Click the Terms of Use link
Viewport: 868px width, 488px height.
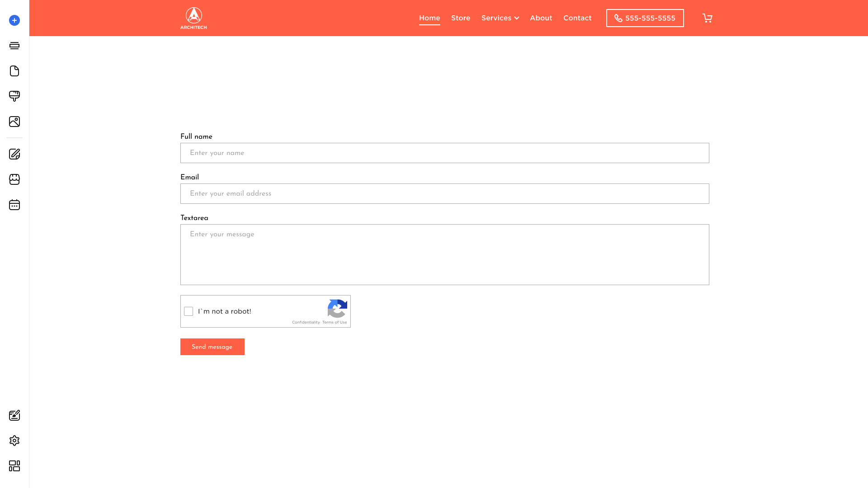point(335,323)
